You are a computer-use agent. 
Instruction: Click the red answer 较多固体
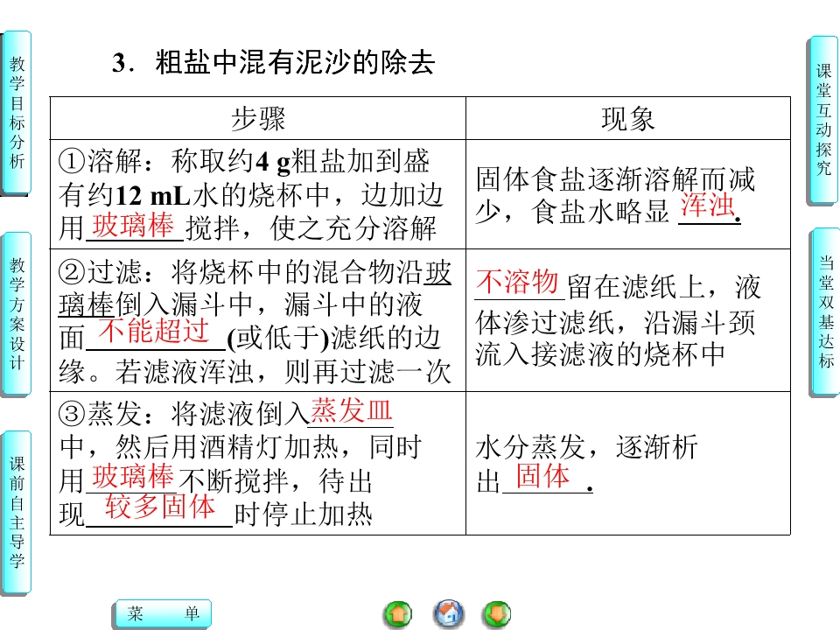(160, 507)
